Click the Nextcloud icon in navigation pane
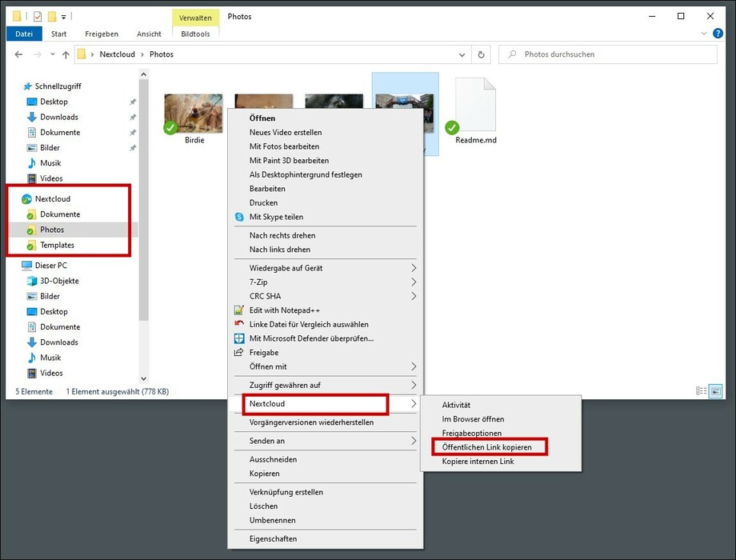Screen dimensions: 736x560 point(26,198)
